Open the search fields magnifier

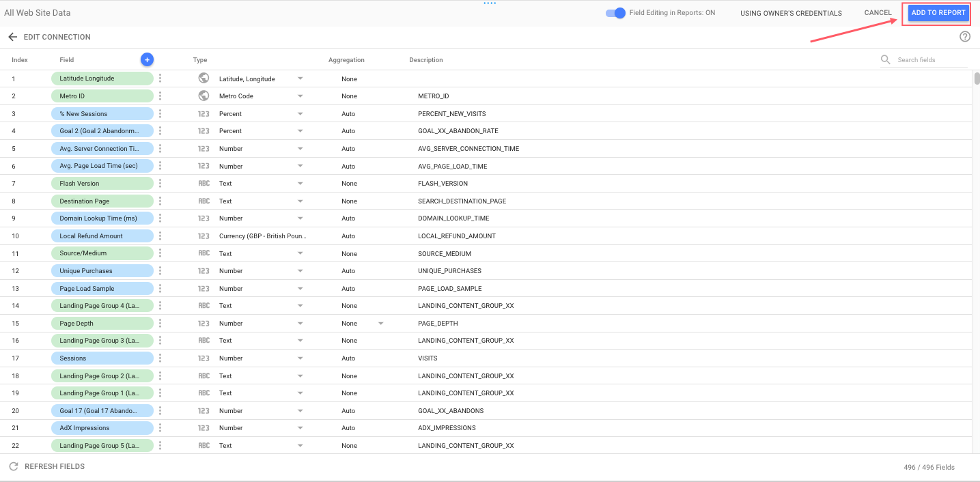(x=885, y=59)
